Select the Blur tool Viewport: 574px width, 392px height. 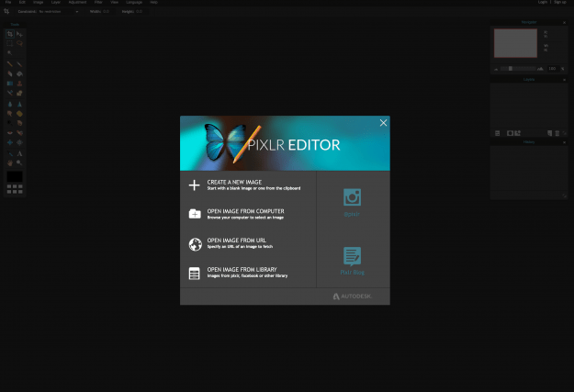pos(10,105)
